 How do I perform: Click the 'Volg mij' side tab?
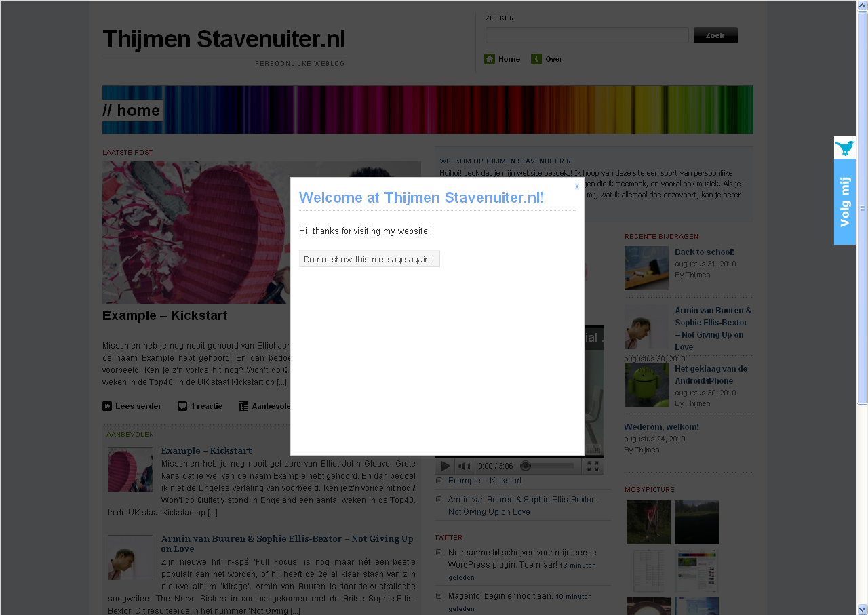845,201
